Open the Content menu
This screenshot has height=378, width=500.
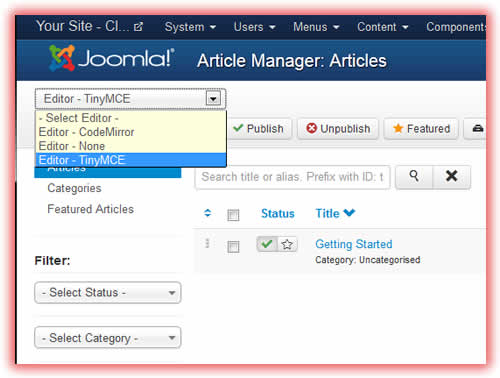383,27
